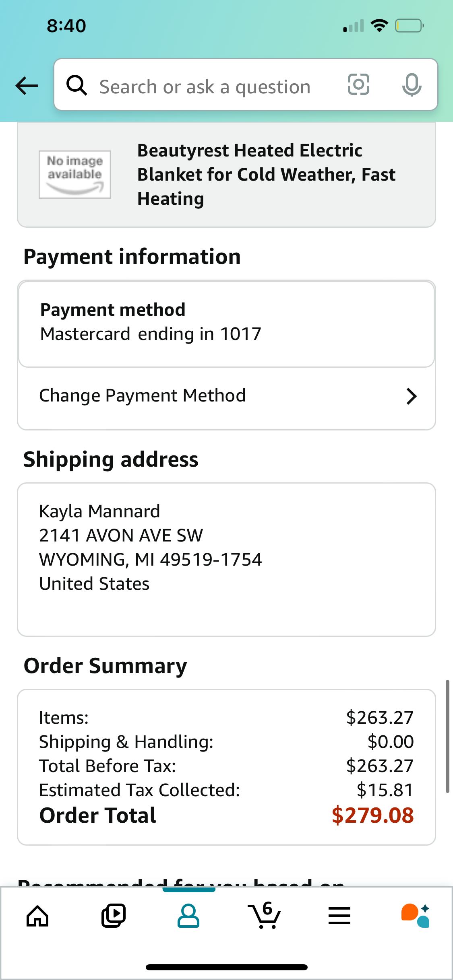453x980 pixels.
Task: Open Beautyrest Heated Electric Blanket item
Action: pyautogui.click(x=226, y=175)
